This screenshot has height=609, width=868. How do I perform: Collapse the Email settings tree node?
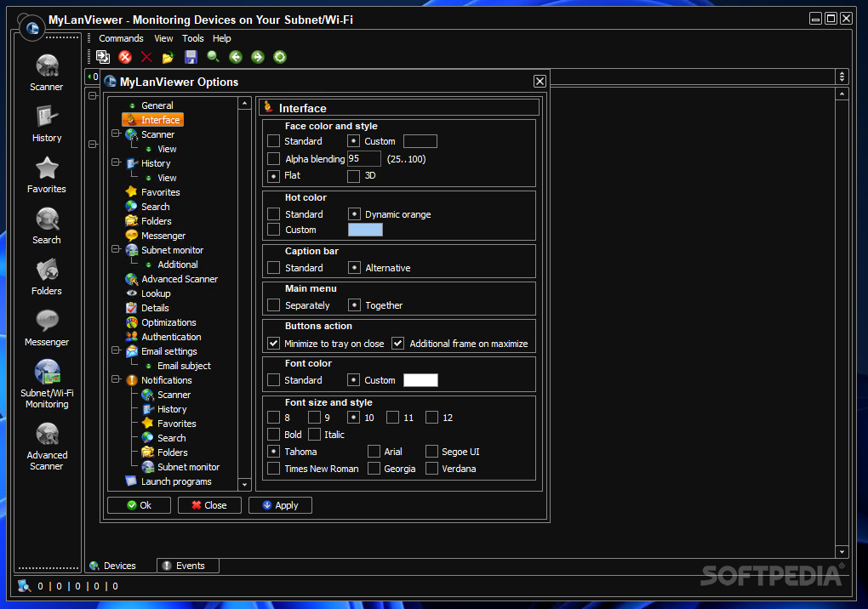point(116,350)
